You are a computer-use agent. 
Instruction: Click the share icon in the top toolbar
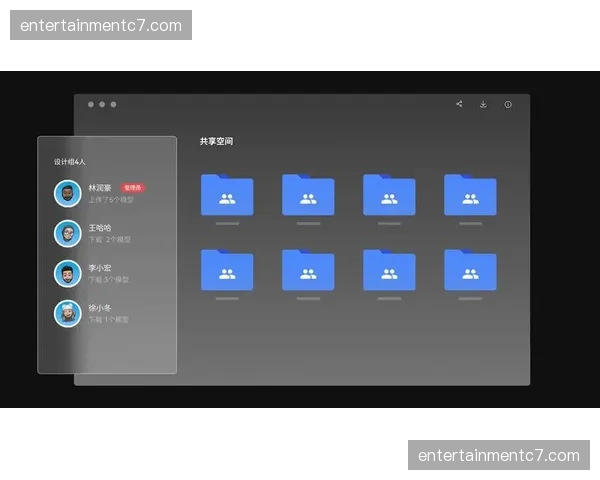[x=459, y=104]
